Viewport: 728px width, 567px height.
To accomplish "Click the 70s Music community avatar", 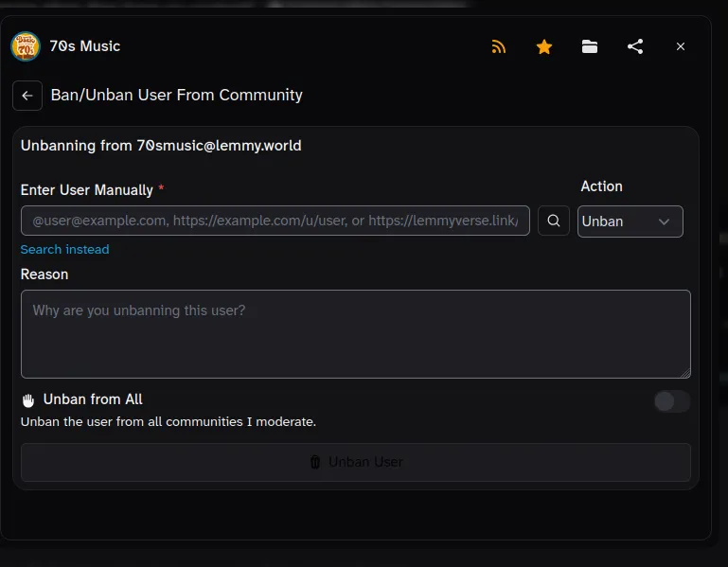I will point(26,46).
